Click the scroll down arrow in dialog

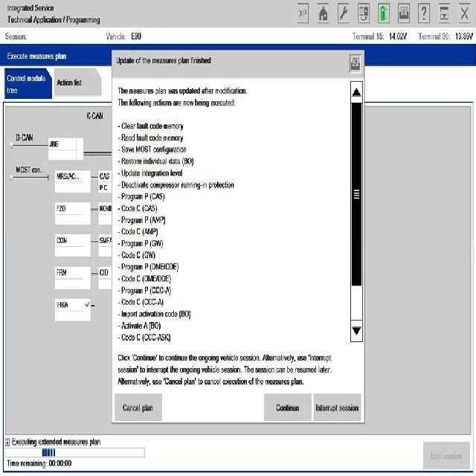(356, 330)
